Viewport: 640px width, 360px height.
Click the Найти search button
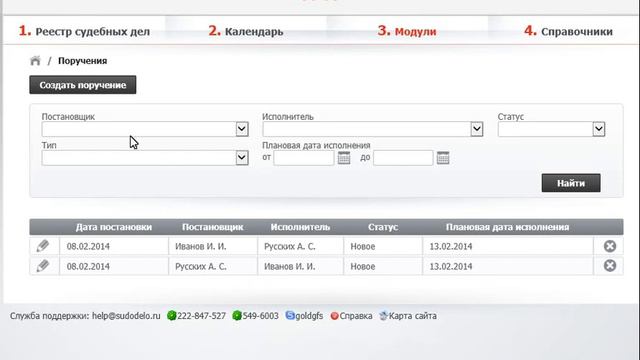571,183
